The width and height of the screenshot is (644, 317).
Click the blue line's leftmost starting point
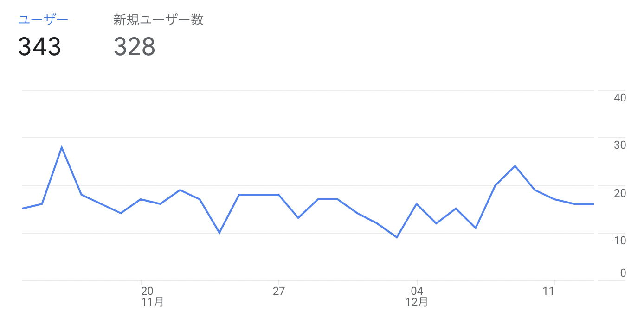(23, 209)
